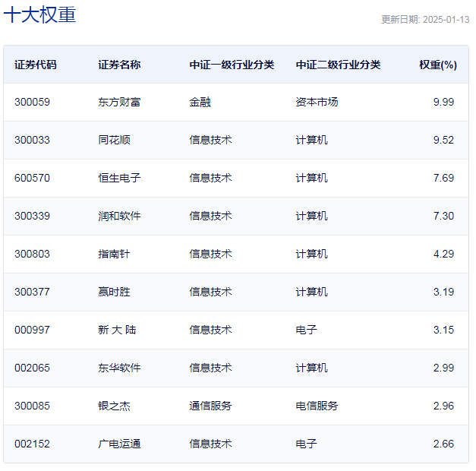Screen dimensions: 476x471
Task: Click the 通信服务 cell
Action: [210, 406]
